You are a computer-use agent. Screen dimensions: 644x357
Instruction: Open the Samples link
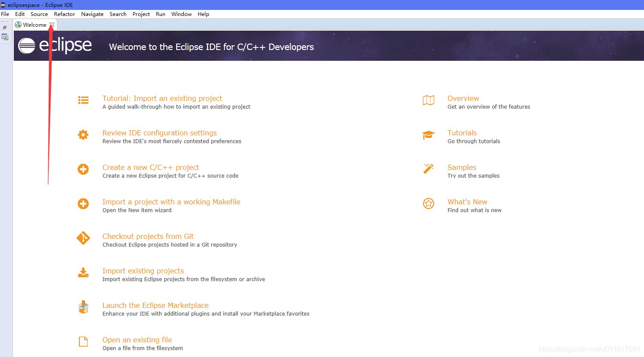462,167
